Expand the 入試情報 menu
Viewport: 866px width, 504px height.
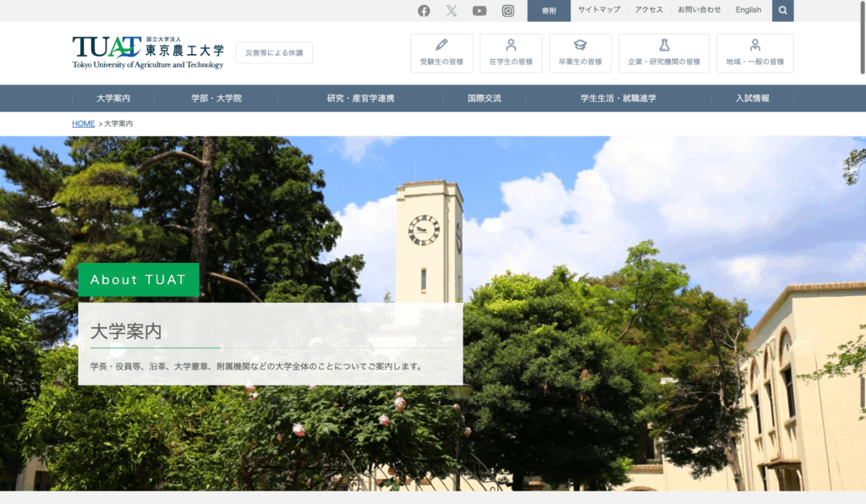(x=752, y=98)
